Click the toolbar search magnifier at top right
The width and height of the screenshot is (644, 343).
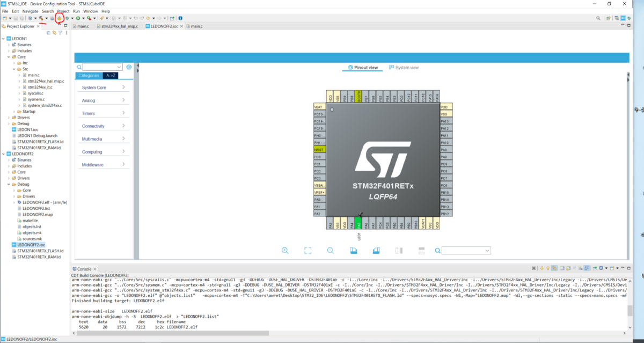pyautogui.click(x=598, y=18)
